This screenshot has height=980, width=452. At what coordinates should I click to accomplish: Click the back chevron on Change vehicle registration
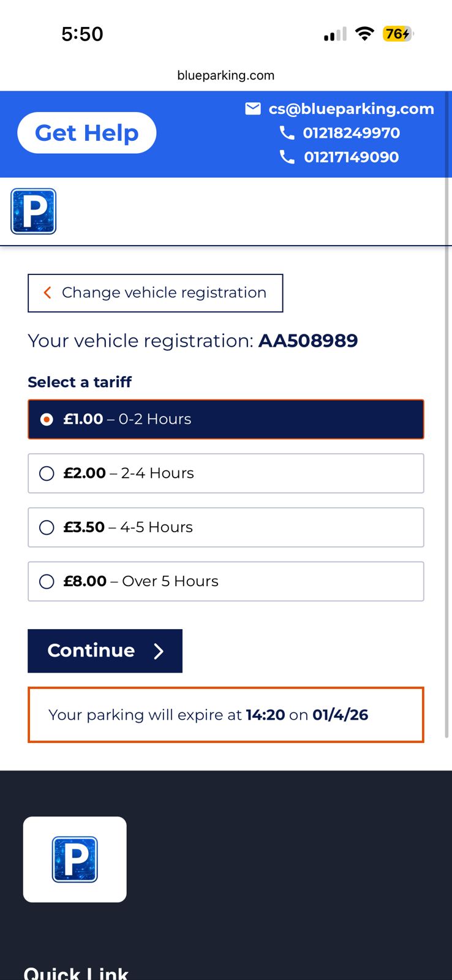tap(47, 293)
